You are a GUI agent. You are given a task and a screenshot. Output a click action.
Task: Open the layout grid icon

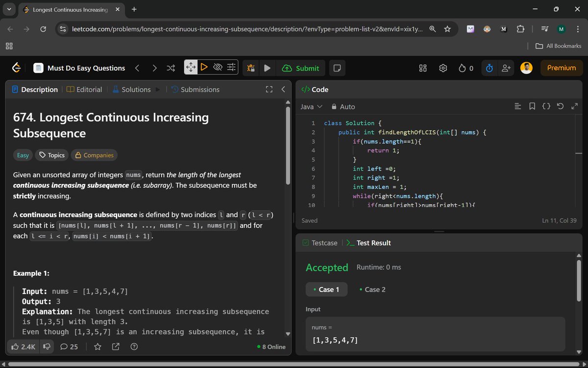pyautogui.click(x=423, y=68)
